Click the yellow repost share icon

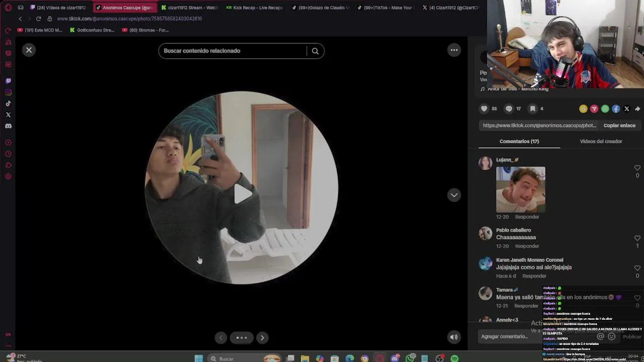[583, 109]
